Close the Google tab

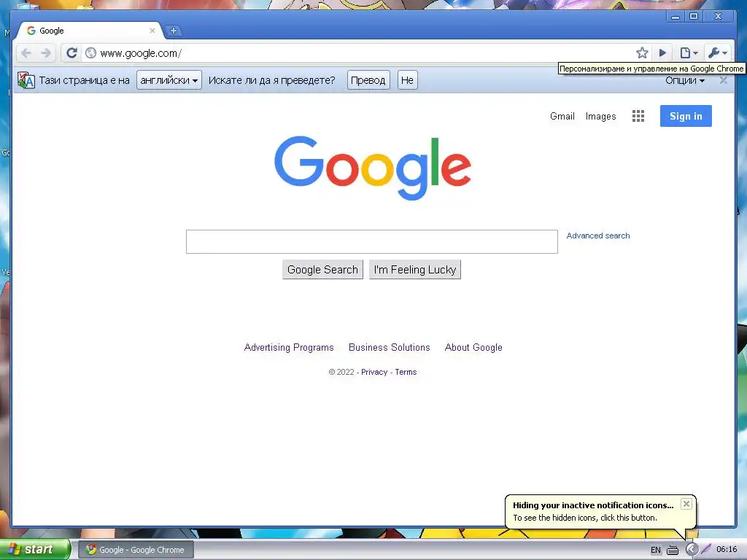(152, 31)
